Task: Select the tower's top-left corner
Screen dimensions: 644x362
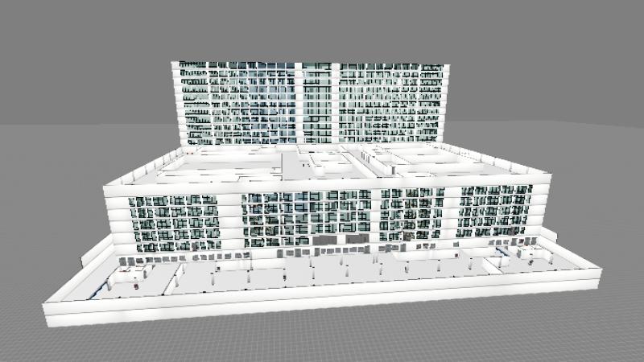Action: tap(174, 63)
